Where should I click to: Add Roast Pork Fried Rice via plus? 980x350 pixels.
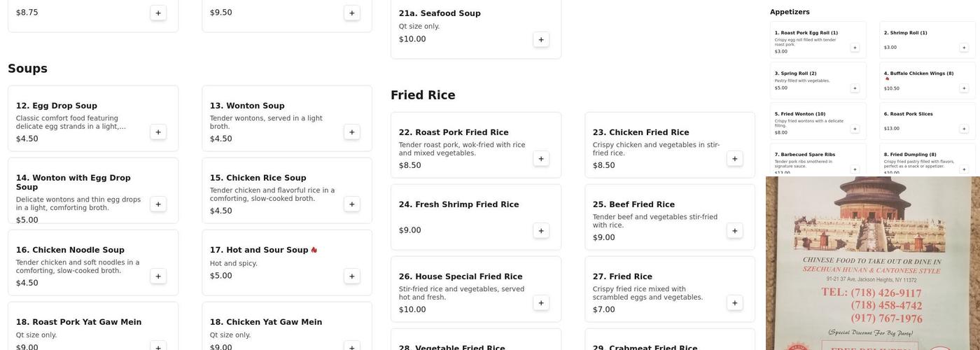541,159
